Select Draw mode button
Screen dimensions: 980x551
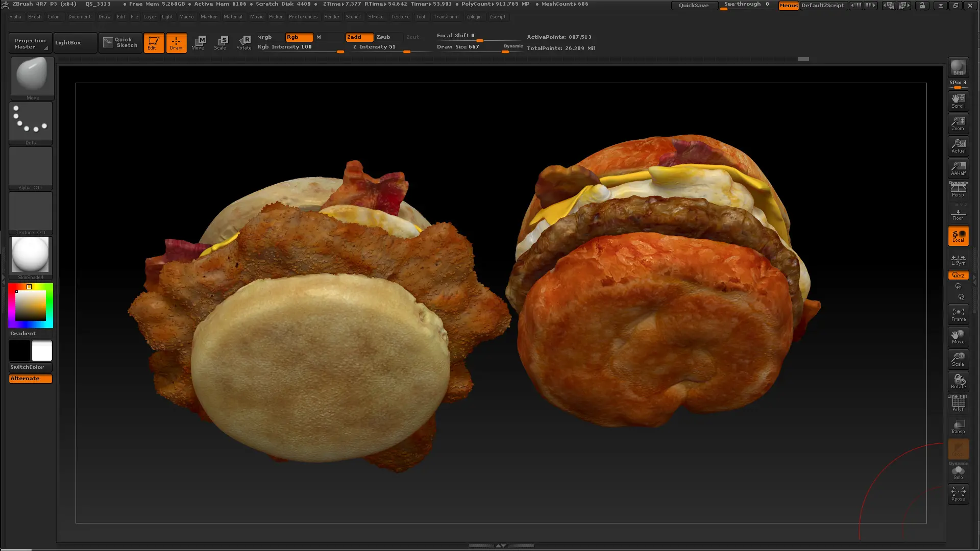click(x=176, y=43)
